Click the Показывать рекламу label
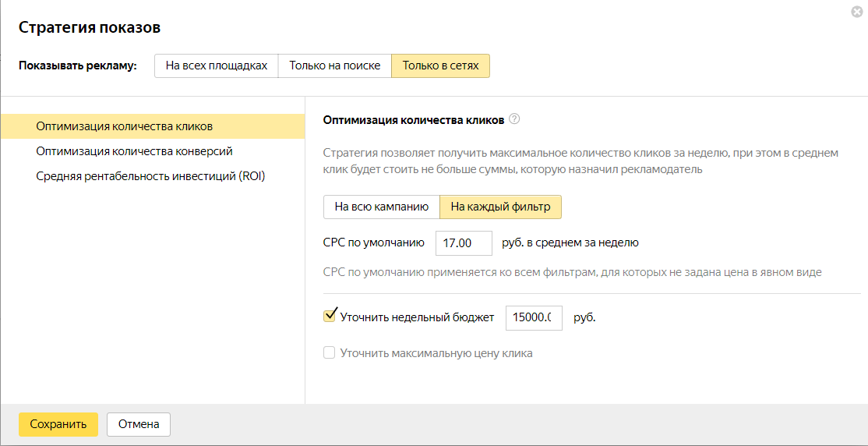 78,66
